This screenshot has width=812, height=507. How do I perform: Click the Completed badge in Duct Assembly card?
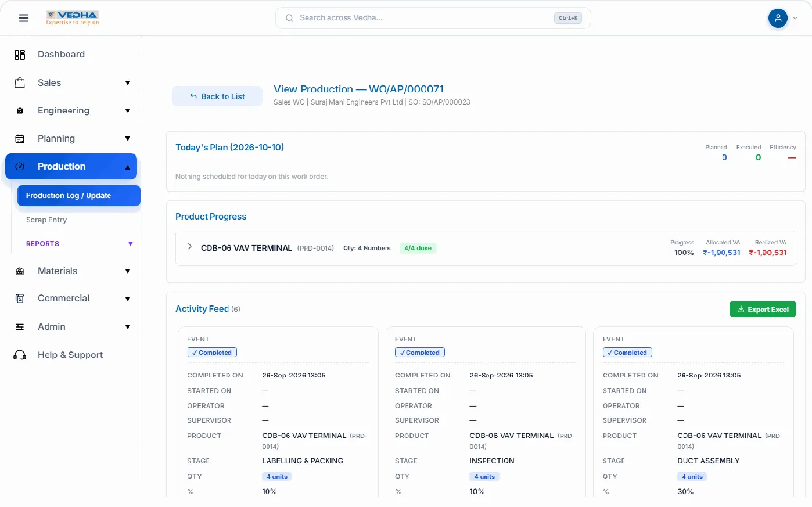tap(627, 353)
